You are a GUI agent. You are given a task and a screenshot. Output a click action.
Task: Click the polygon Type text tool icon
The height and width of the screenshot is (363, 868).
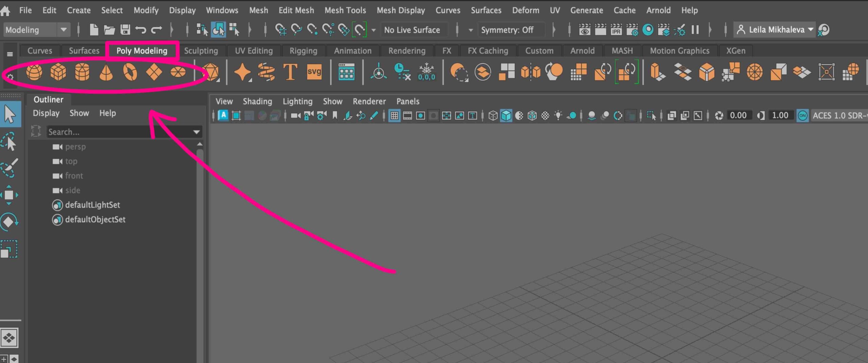(x=290, y=72)
